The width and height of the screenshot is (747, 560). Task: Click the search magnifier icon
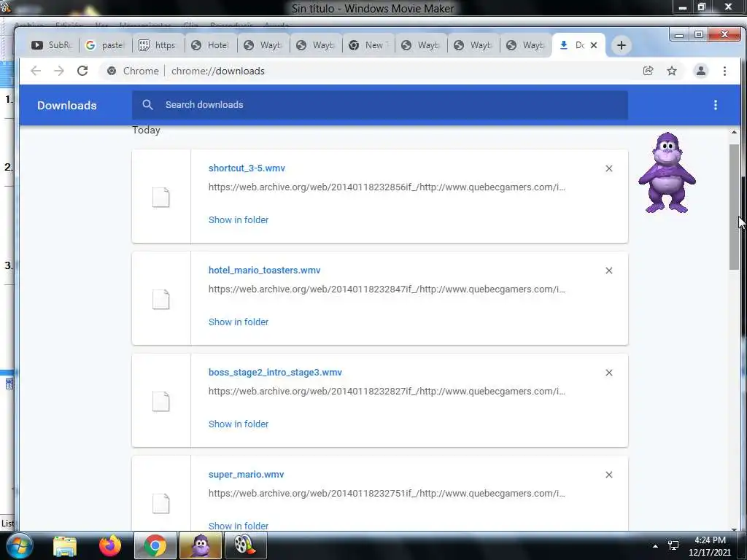click(x=147, y=105)
